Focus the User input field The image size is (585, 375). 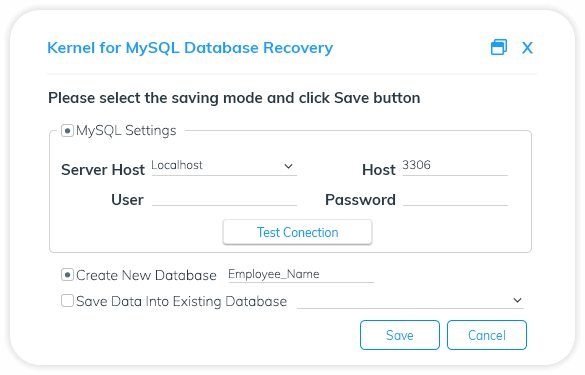pos(224,199)
